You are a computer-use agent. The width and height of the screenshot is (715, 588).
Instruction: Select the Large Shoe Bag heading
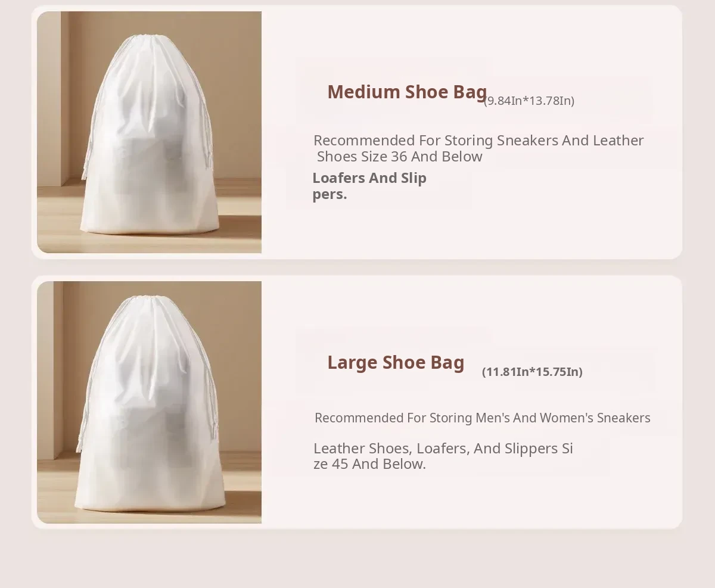396,362
